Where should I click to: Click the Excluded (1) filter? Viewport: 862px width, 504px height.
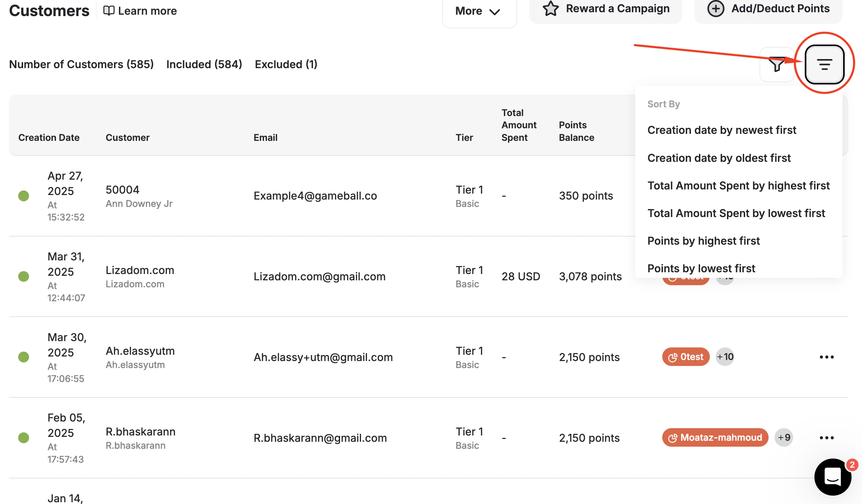click(286, 64)
